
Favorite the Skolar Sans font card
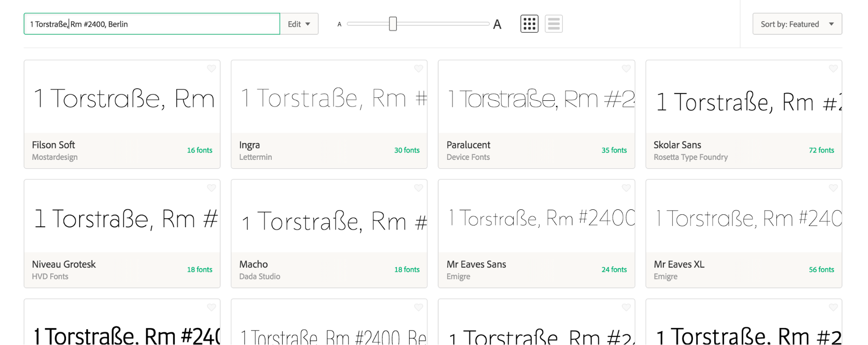point(833,69)
